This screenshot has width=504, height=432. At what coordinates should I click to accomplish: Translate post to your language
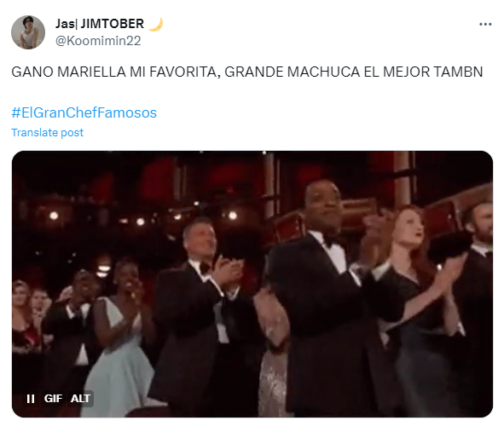coord(47,132)
